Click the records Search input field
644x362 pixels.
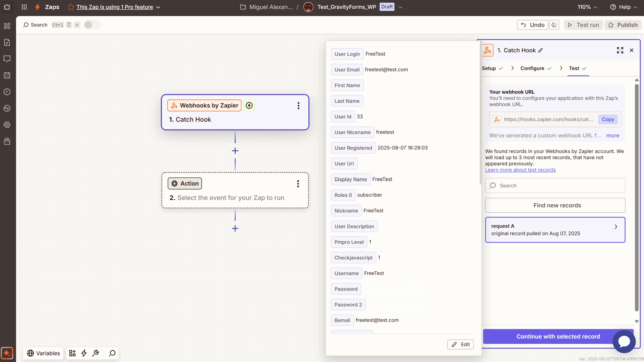(555, 186)
